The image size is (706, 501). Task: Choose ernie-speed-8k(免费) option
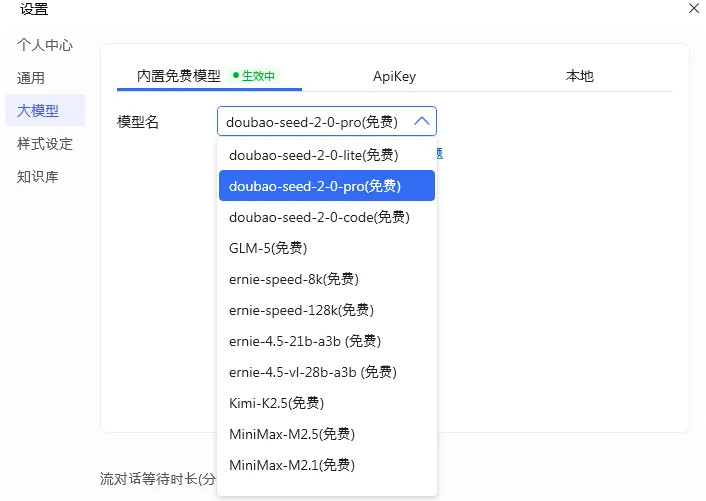pos(327,279)
